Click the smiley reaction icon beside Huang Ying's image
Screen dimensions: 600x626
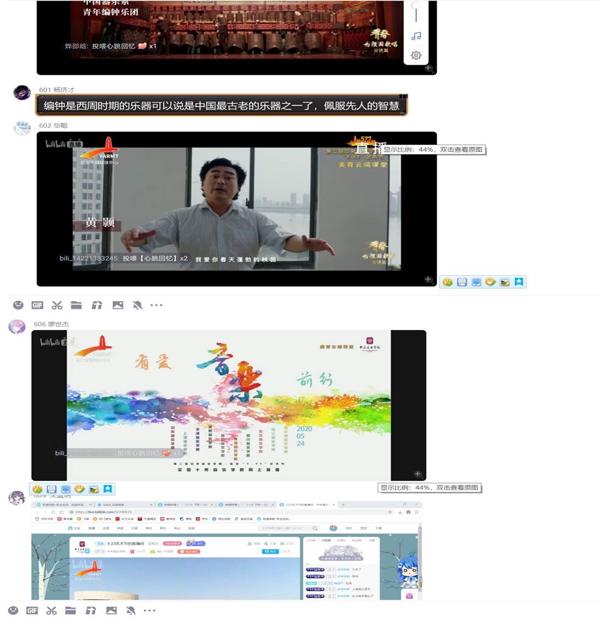point(447,282)
